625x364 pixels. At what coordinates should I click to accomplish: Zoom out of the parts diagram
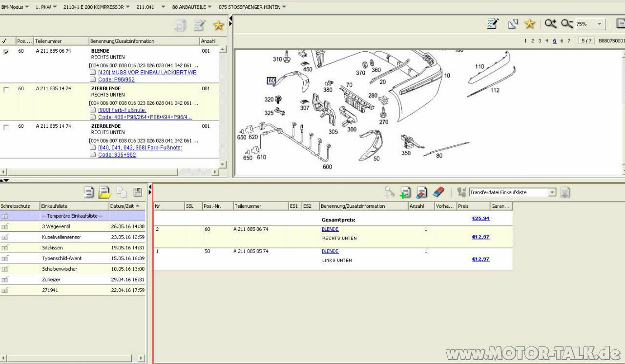pos(567,23)
